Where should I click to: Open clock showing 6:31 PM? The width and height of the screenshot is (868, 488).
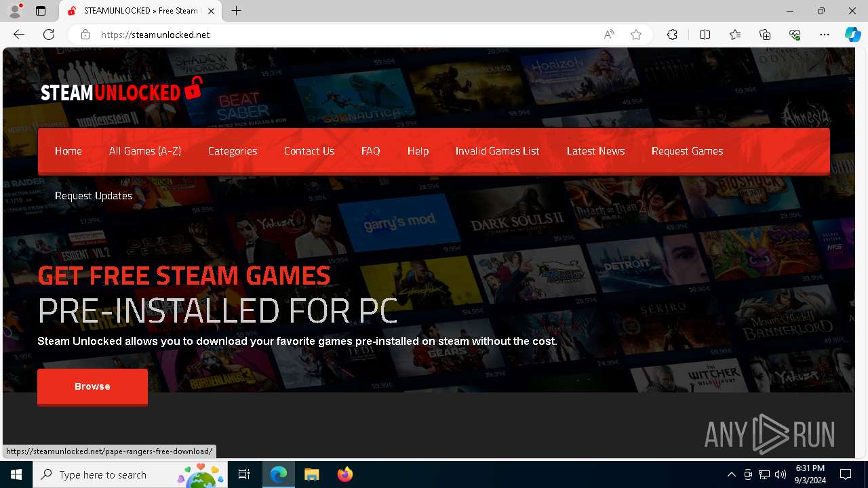[810, 474]
